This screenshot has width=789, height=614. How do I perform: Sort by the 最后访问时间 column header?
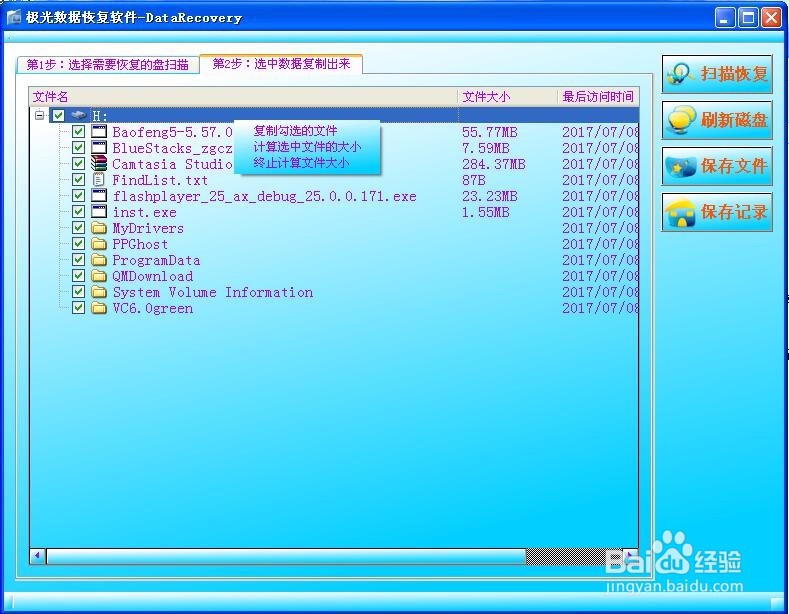point(598,97)
